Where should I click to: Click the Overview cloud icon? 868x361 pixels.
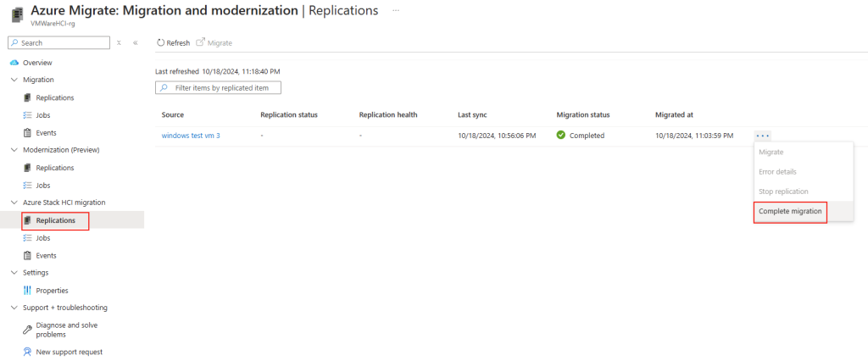coord(14,63)
